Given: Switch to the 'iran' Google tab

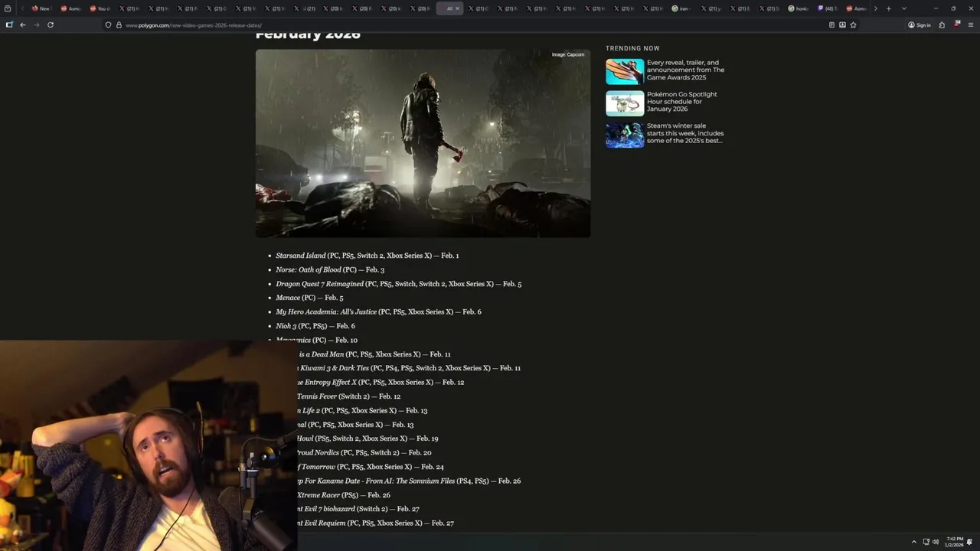Looking at the screenshot, I should point(680,8).
